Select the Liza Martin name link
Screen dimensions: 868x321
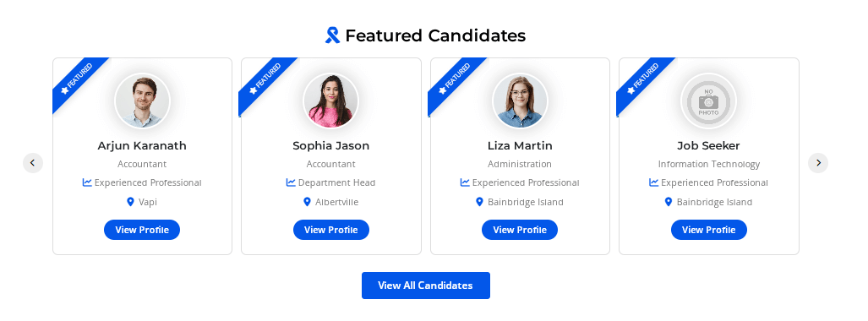[x=520, y=145]
